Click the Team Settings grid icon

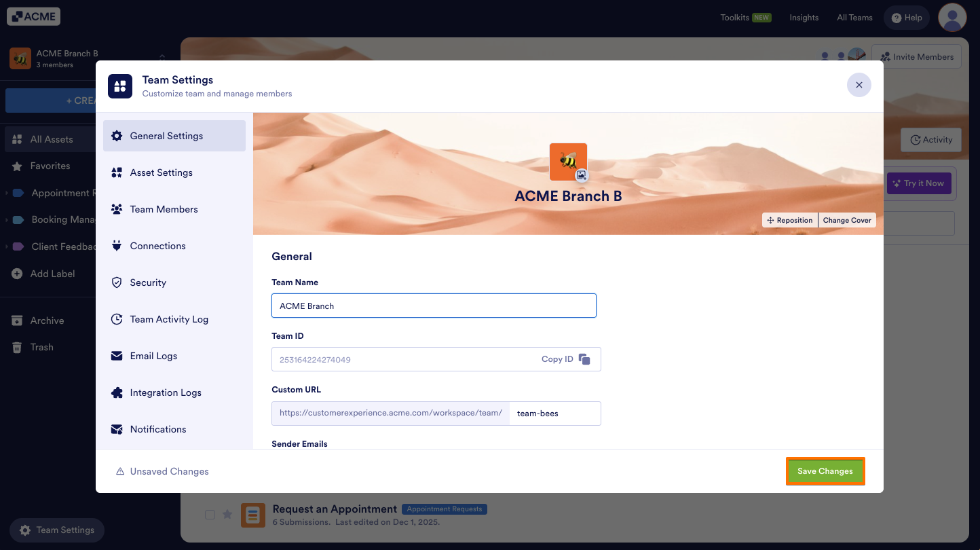tap(120, 86)
